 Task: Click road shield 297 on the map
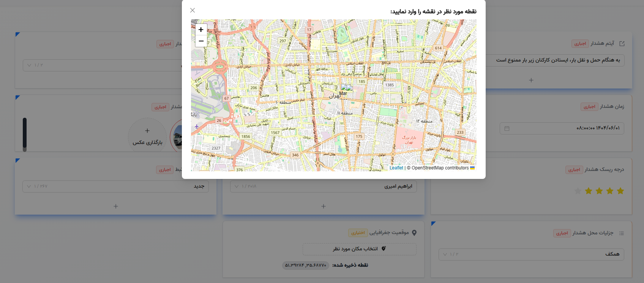click(x=283, y=41)
